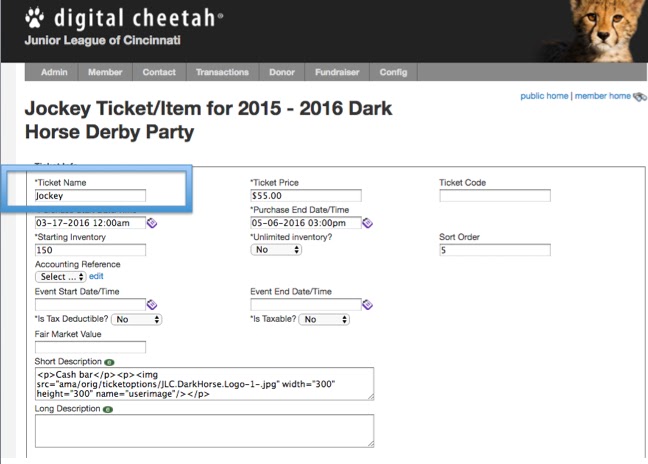Image resolution: width=648 pixels, height=464 pixels.
Task: Click the paw print logo icon
Action: [34, 18]
